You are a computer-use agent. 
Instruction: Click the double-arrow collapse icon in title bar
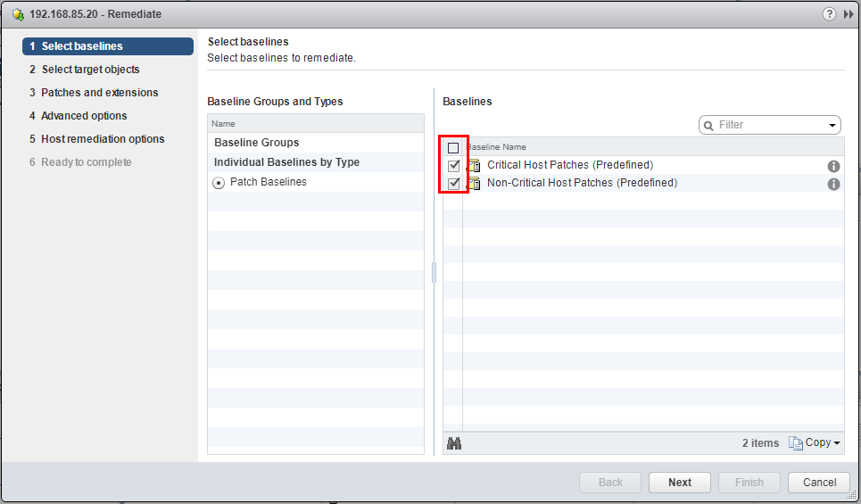point(849,14)
